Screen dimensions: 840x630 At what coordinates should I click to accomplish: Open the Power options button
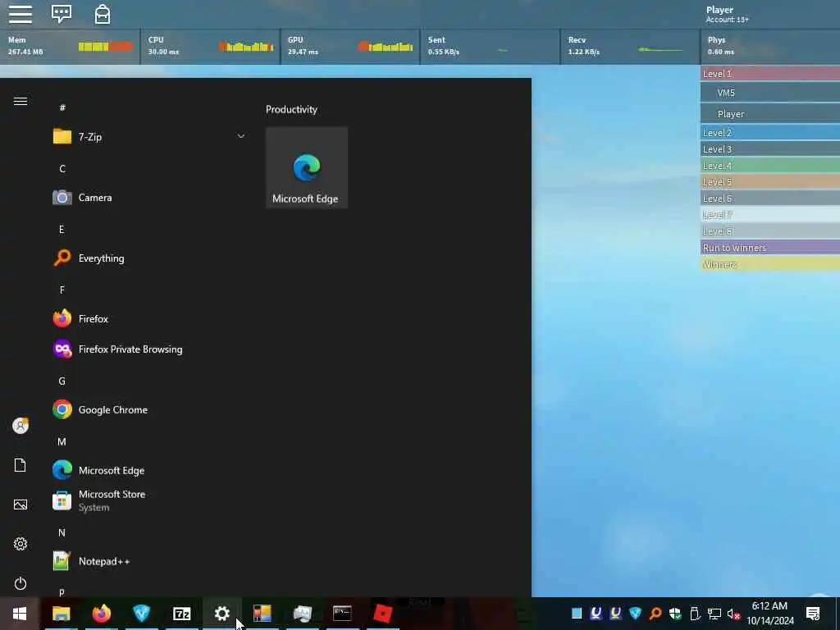[21, 583]
